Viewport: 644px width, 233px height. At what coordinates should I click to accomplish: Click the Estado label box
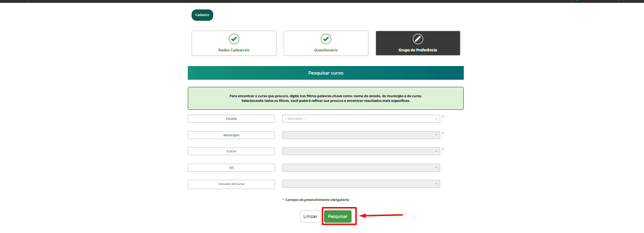[231, 119]
